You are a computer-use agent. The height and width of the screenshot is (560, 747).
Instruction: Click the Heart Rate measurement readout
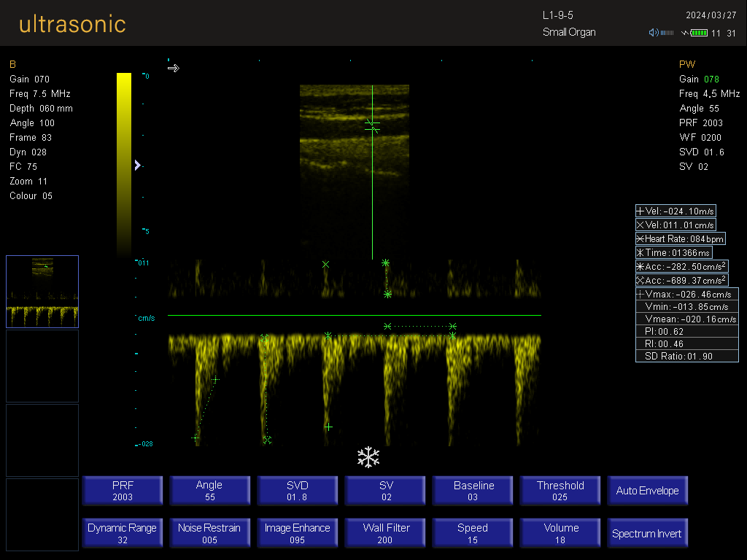[680, 238]
